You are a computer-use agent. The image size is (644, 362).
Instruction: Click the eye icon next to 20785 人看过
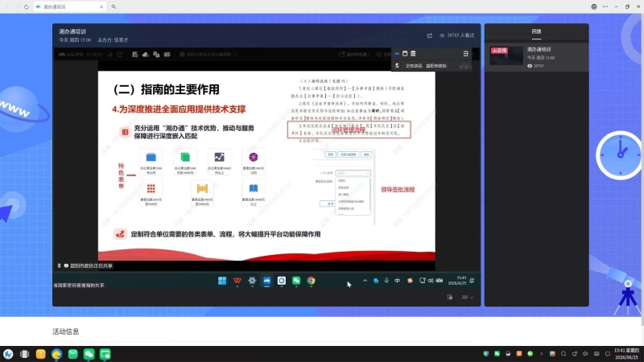point(442,35)
